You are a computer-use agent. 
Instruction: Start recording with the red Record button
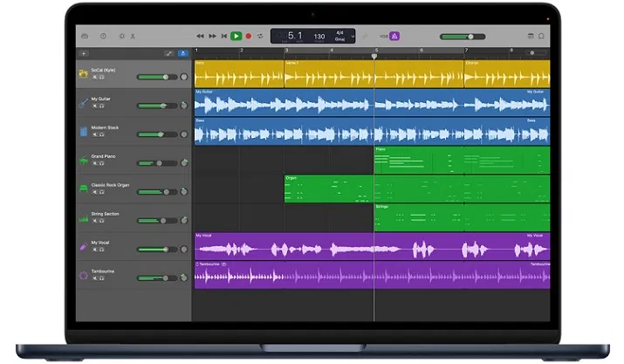click(249, 37)
